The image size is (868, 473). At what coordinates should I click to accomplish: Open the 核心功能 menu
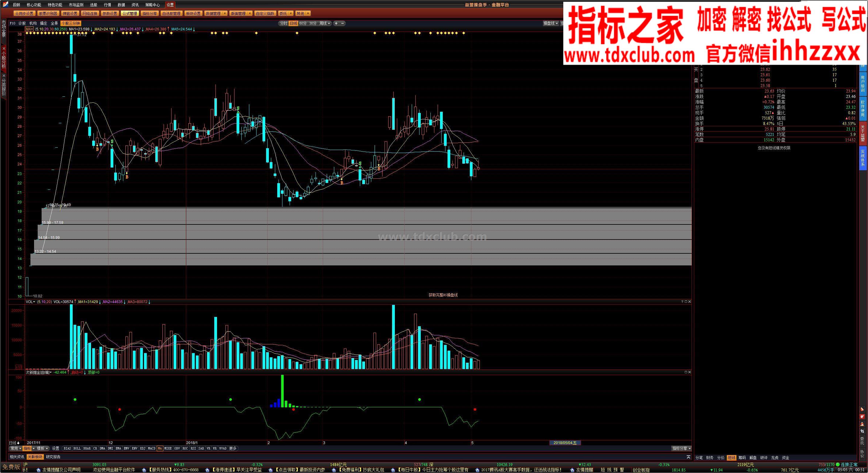click(x=34, y=5)
